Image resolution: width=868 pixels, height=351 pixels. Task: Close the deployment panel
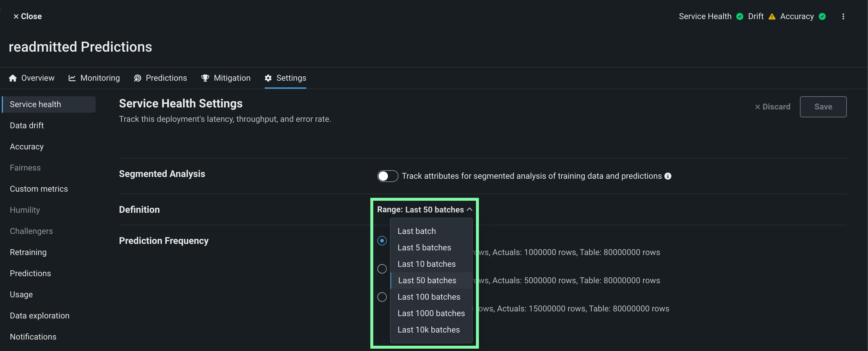click(x=27, y=16)
